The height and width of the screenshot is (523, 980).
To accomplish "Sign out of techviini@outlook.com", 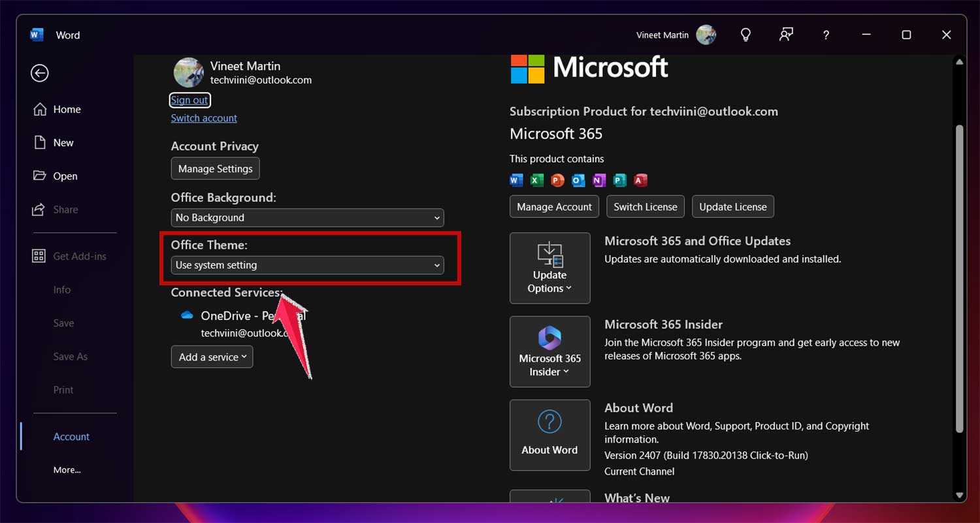I will (x=189, y=100).
